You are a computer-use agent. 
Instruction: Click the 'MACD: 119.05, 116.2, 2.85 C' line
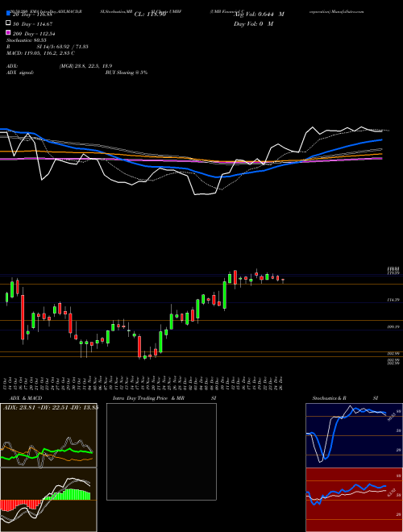[x=41, y=53]
